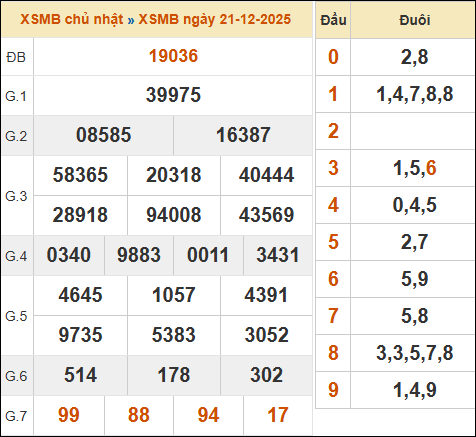Screen dimensions: 476x437
Task: Open the XSMB chủ nhật link
Action: tap(72, 19)
